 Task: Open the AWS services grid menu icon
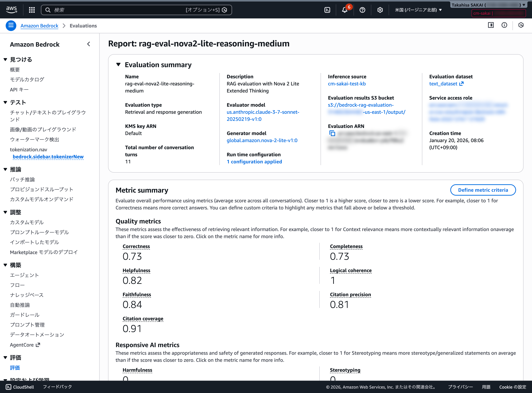point(32,10)
